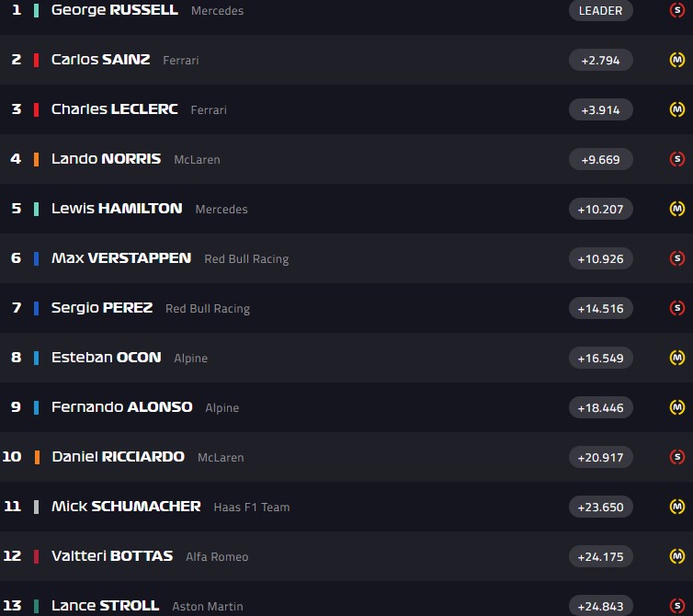The image size is (693, 616).
Task: Click the soft tyre icon for Max Verstappen
Action: click(x=677, y=258)
